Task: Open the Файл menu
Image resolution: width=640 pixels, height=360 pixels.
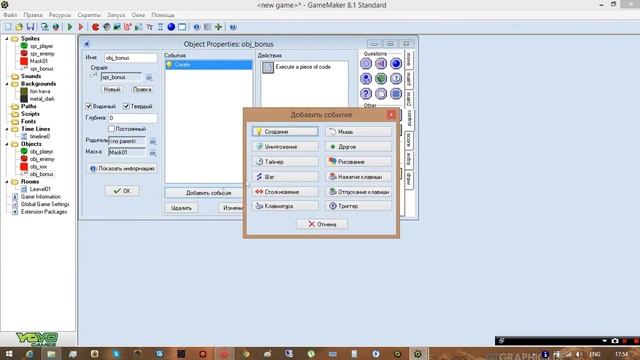Action: click(10, 15)
